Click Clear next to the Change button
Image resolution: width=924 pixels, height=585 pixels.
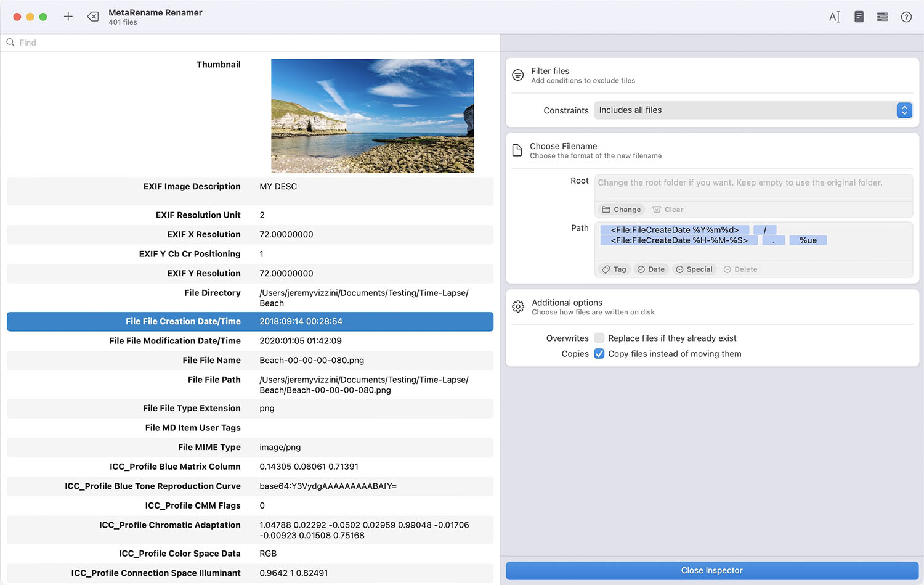click(667, 209)
